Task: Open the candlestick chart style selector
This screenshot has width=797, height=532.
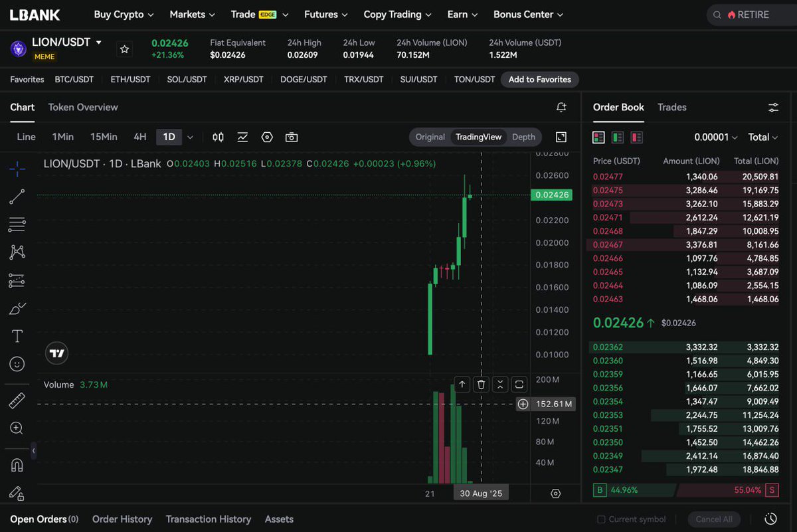Action: [x=218, y=137]
